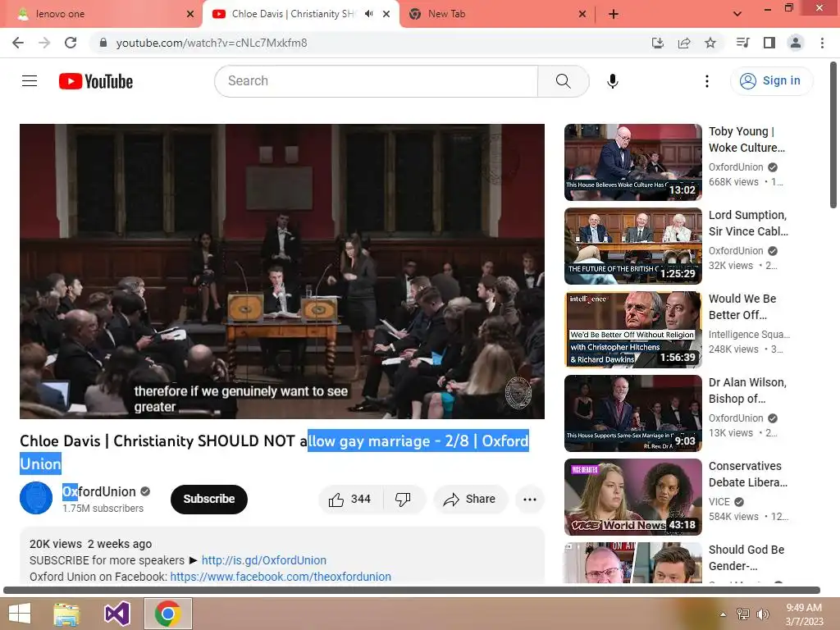This screenshot has height=630, width=840.
Task: Switch to the lenovo one tab
Action: (101, 14)
